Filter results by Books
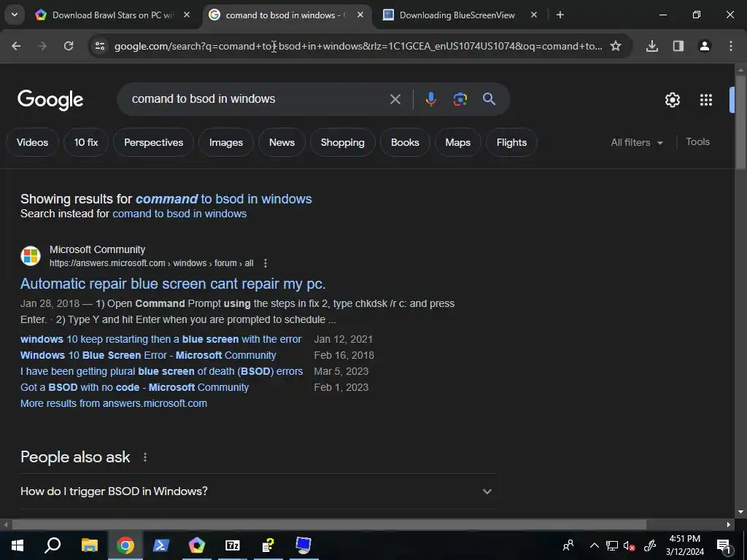Image resolution: width=747 pixels, height=560 pixels. (405, 142)
